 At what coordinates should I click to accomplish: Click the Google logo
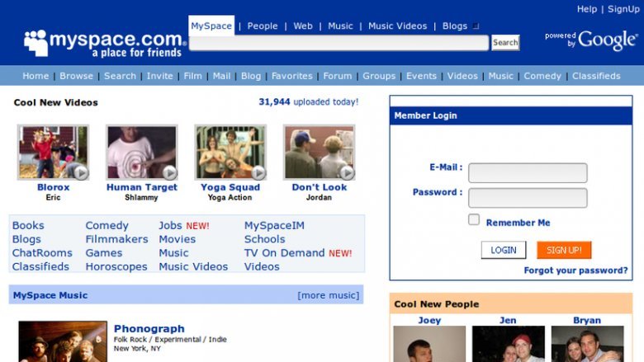[608, 40]
